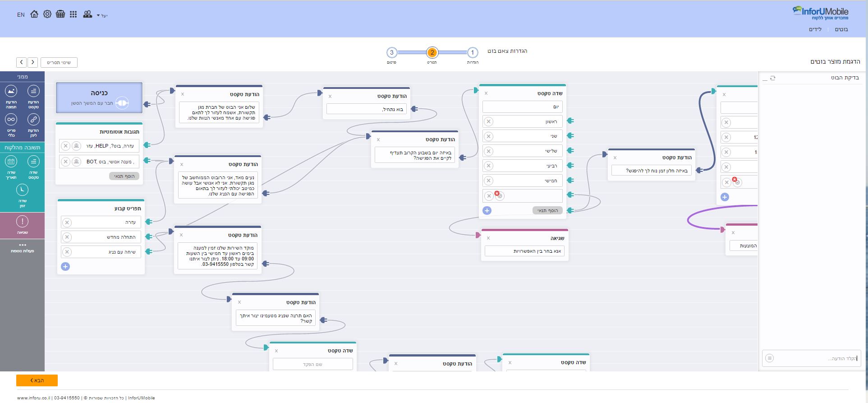Go to step 2 תסריט

(x=432, y=53)
